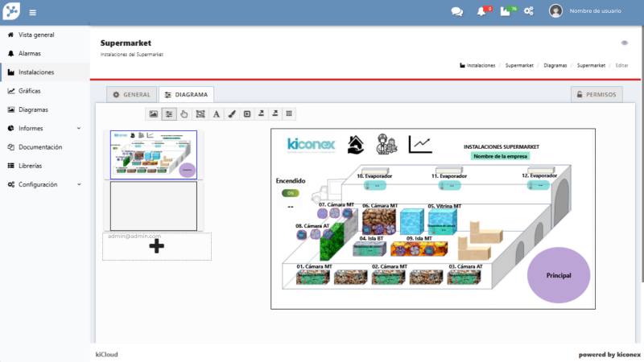Click the truck image in the diagram
The image size is (644, 362).
pyautogui.click(x=328, y=191)
